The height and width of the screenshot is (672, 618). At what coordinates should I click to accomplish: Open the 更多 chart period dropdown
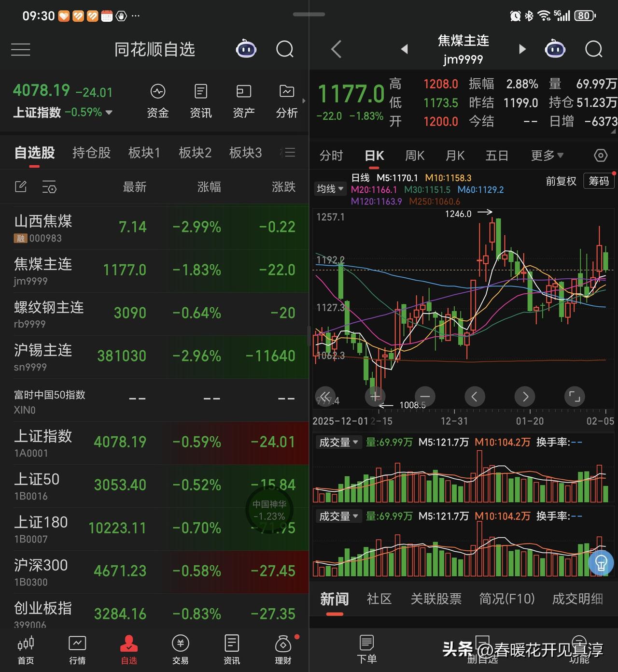pos(547,155)
